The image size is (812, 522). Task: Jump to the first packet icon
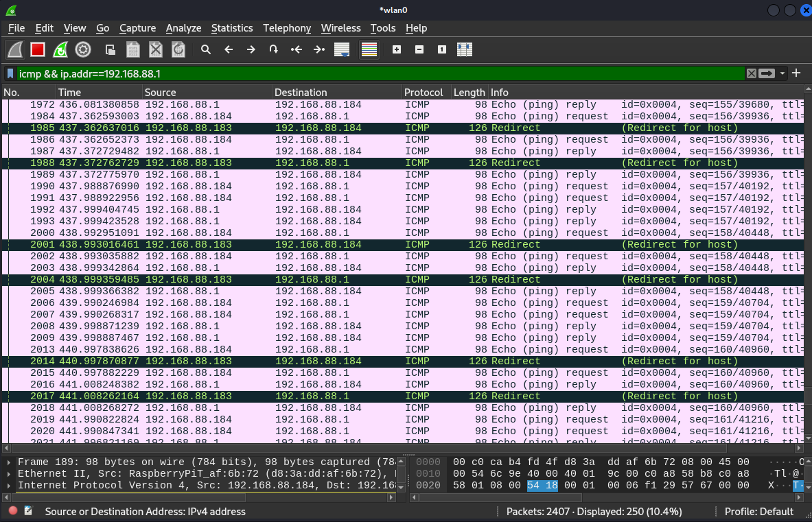(297, 49)
